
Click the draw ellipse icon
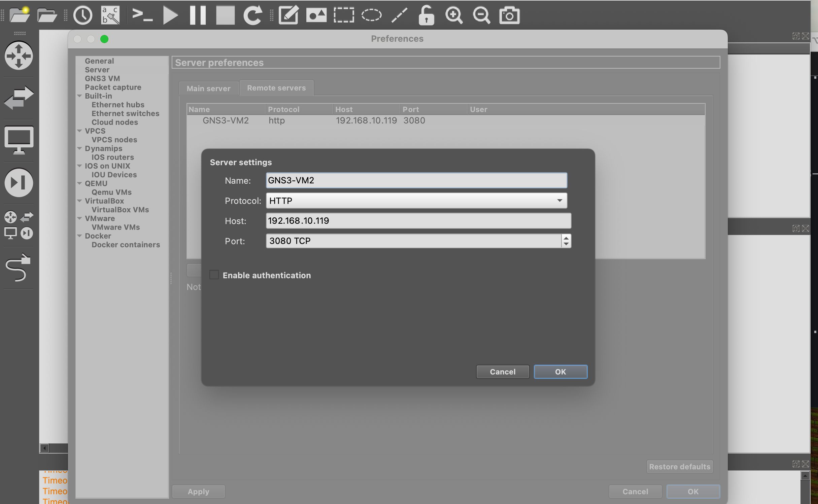coord(371,15)
